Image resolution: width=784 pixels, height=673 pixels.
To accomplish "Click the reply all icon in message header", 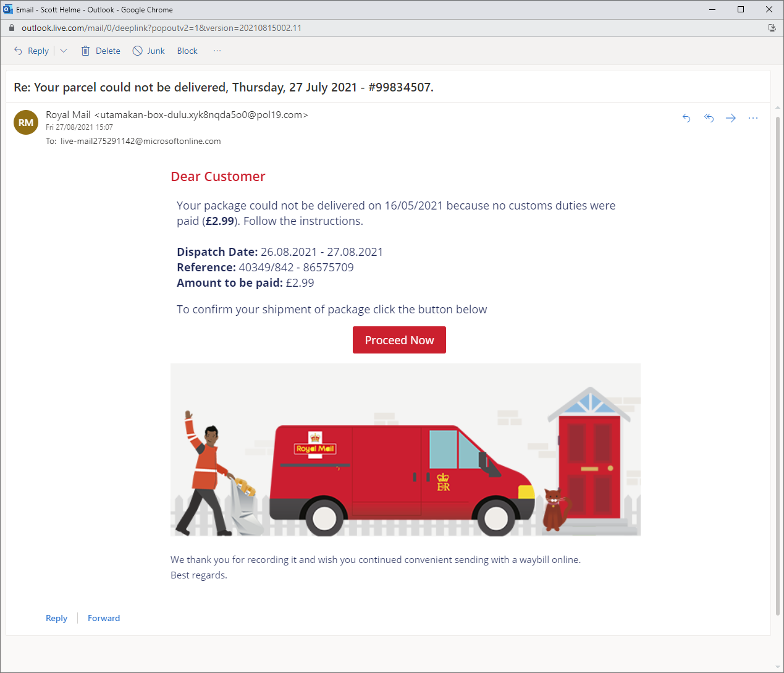I will pyautogui.click(x=709, y=118).
